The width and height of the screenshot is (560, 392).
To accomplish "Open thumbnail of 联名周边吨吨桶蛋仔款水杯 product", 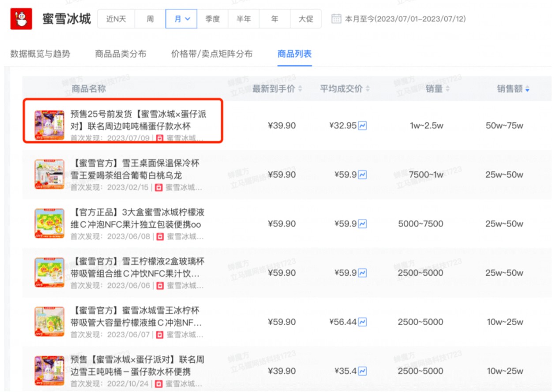I will click(49, 126).
